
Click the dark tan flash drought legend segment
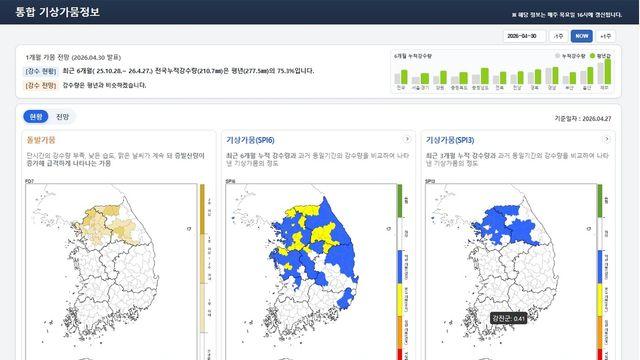tap(202, 209)
